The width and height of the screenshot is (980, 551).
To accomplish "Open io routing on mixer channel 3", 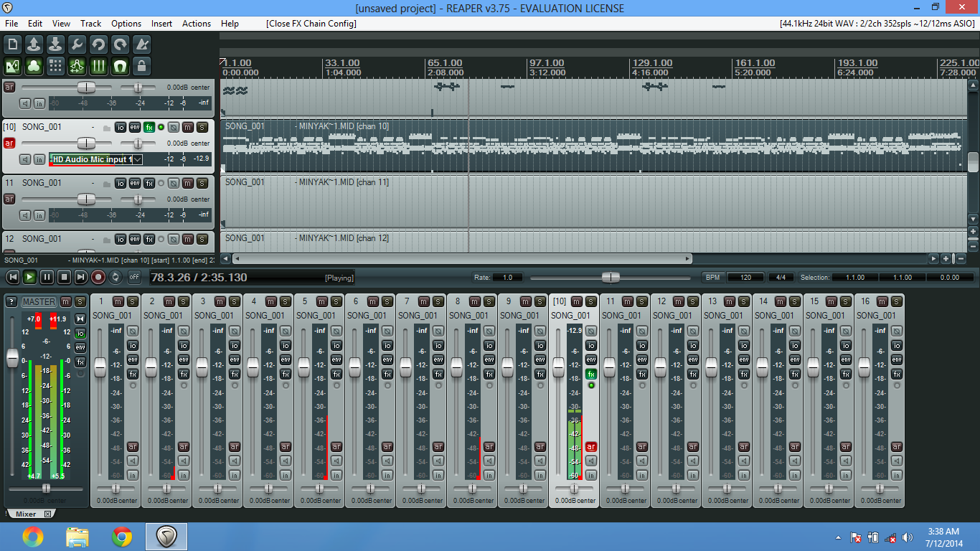I will click(x=235, y=345).
